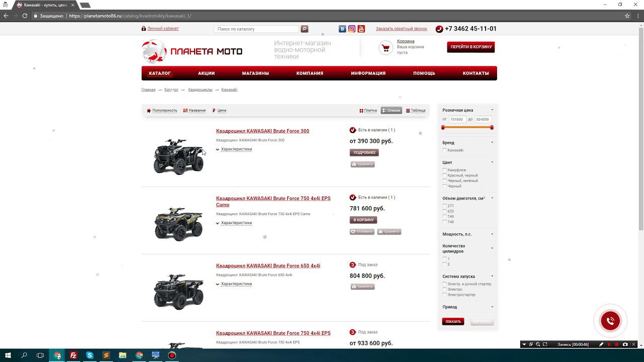Click the pencil icon in the recording toolbar

pos(601,344)
